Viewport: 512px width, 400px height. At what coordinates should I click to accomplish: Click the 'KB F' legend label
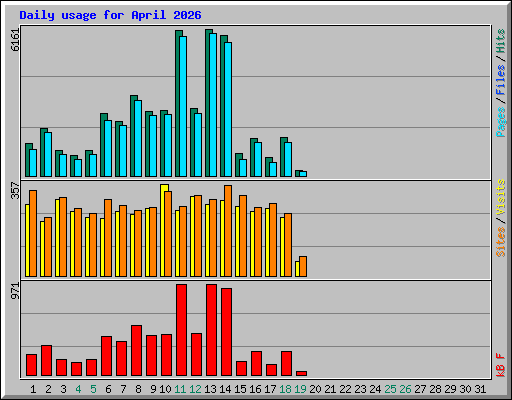(x=501, y=365)
